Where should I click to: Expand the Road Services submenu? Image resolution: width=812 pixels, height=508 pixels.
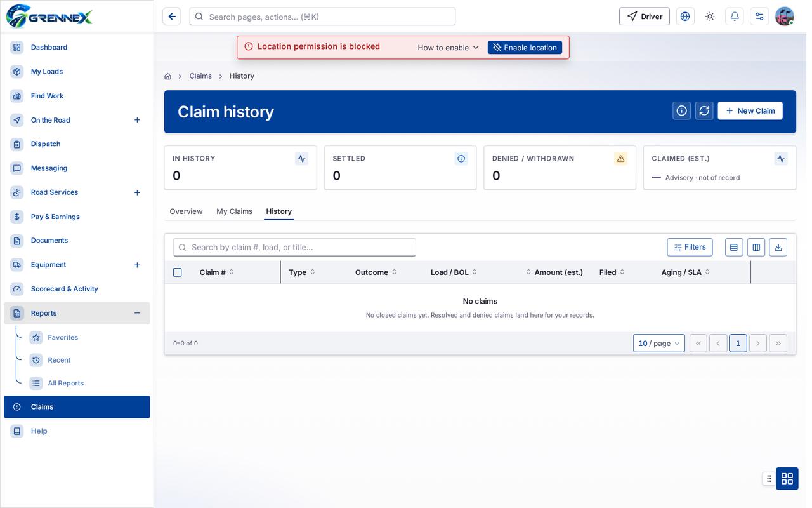tap(137, 192)
